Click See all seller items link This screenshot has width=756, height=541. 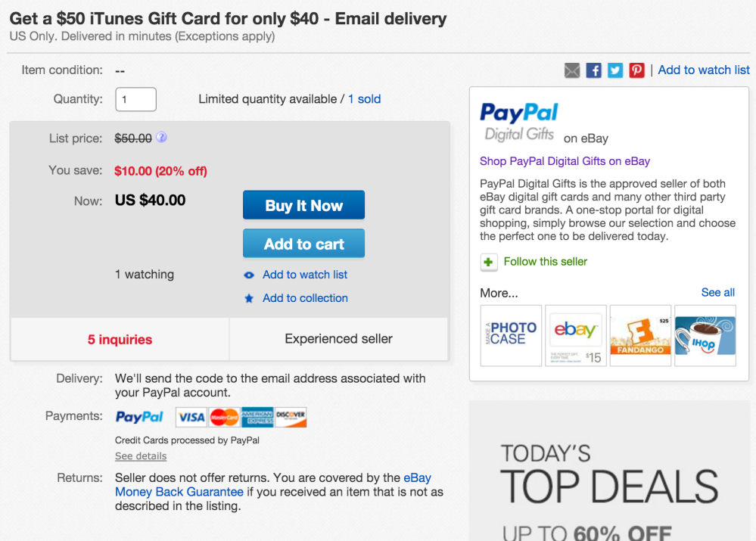(x=717, y=292)
